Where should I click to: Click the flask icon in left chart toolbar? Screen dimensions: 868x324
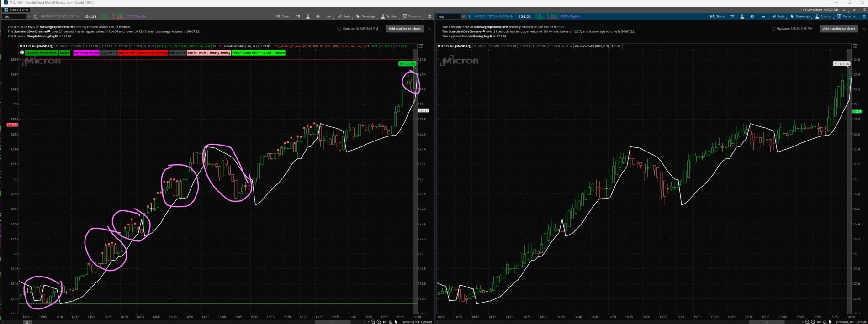coord(308,16)
